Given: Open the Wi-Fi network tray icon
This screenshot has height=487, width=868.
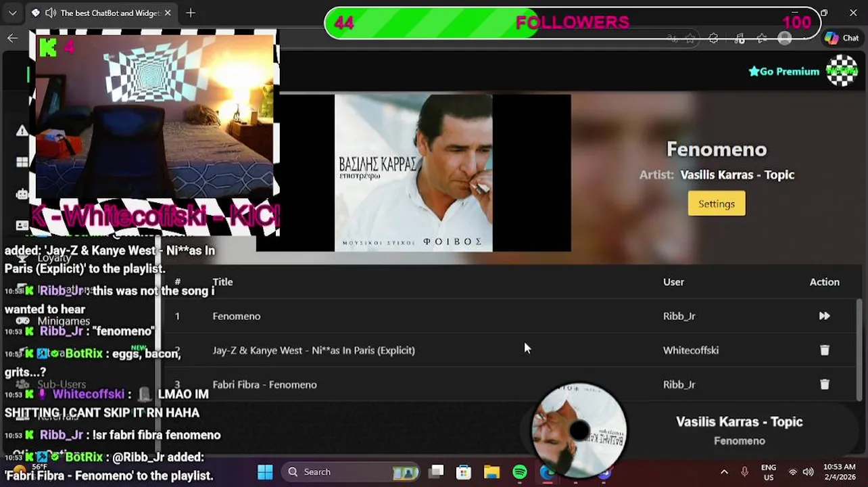Looking at the screenshot, I should click(793, 471).
